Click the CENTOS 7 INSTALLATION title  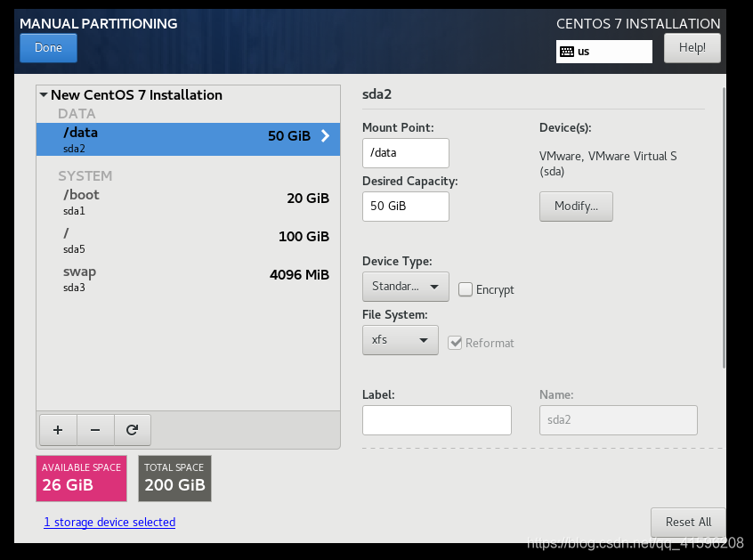point(638,23)
